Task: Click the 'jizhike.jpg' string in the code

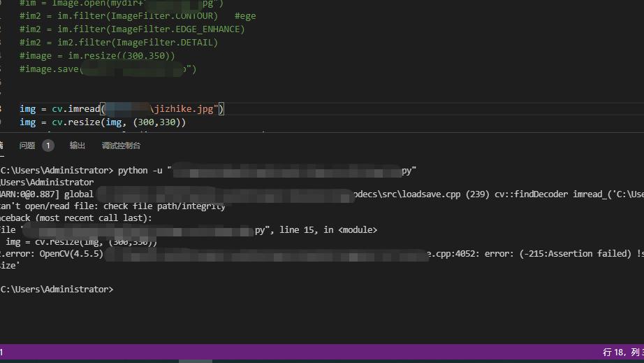Action: tap(183, 109)
